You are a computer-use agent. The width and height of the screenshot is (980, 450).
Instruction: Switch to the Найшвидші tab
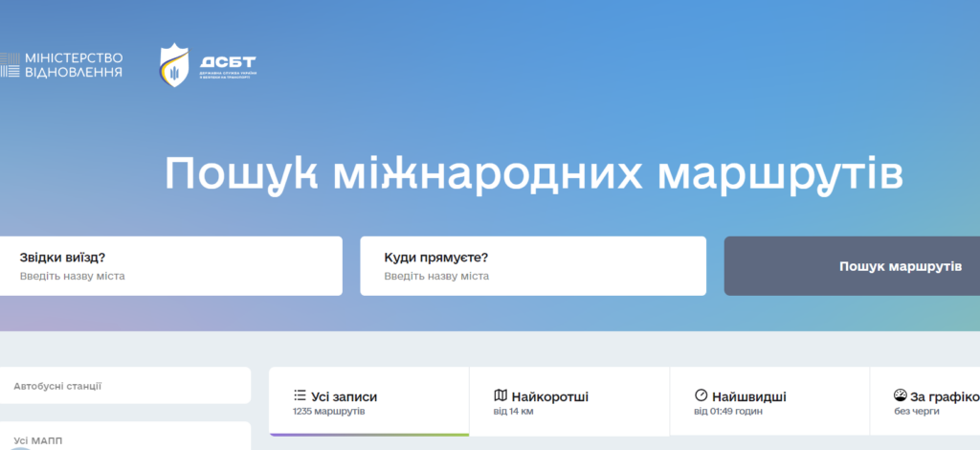tap(770, 401)
